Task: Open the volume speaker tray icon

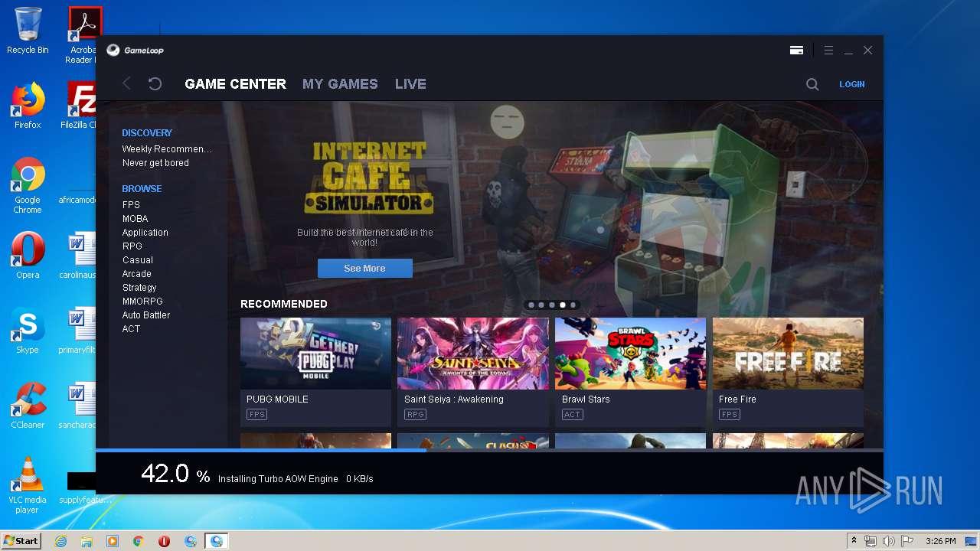Action: click(889, 541)
